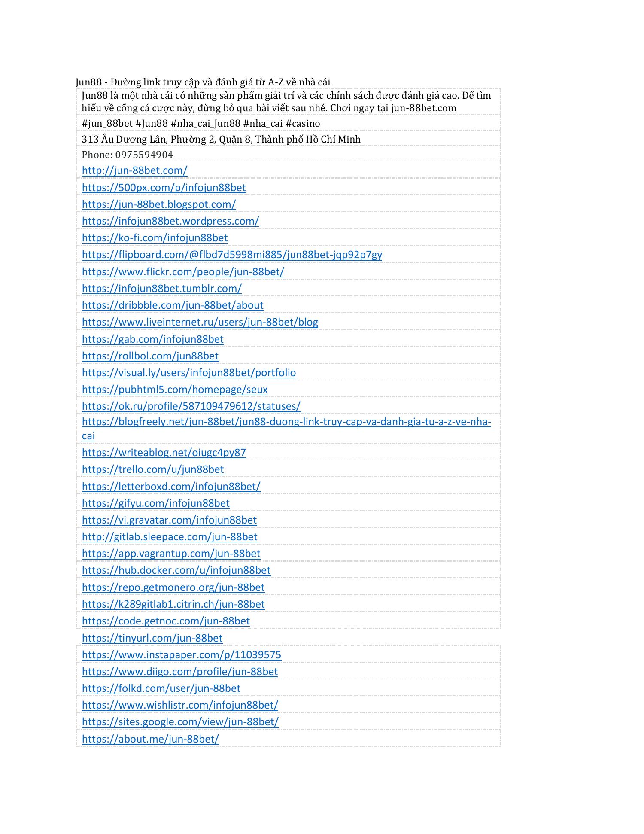Viewport: 644px width, 834px height.
Task: Open the Trello jun88bet profile link
Action: pos(153,469)
